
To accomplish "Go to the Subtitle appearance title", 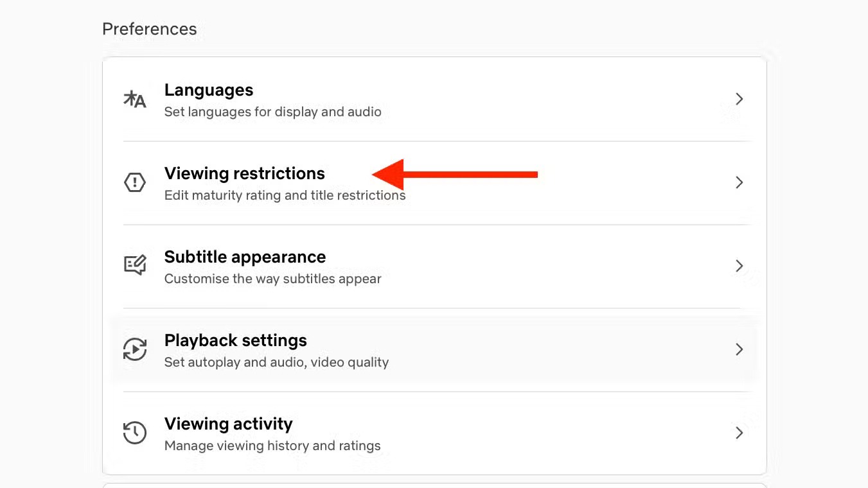I will (x=245, y=257).
